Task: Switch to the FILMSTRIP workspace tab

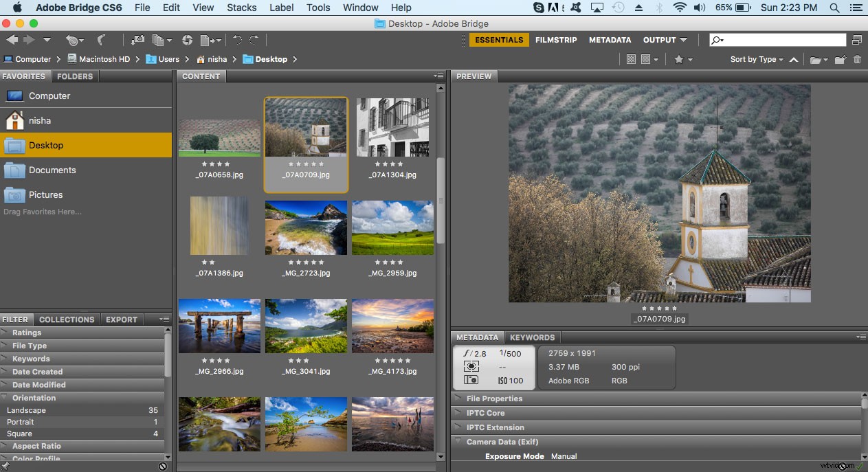Action: tap(556, 40)
